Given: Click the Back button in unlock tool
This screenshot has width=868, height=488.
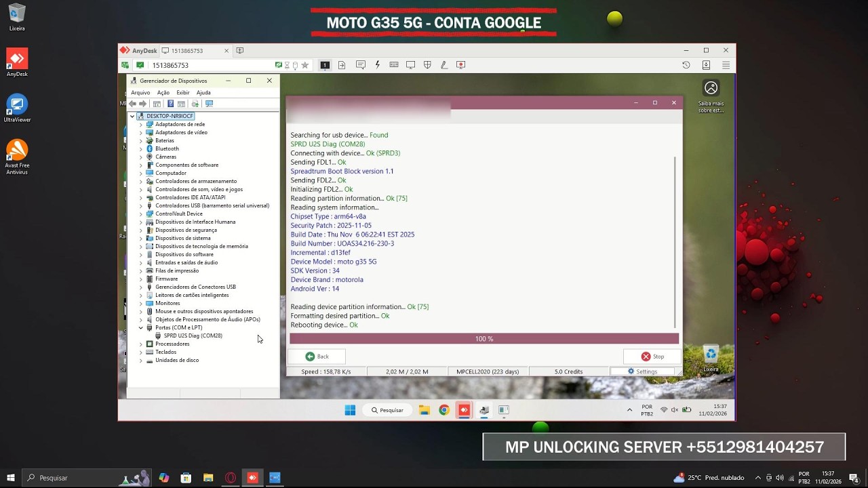Looking at the screenshot, I should tap(317, 357).
